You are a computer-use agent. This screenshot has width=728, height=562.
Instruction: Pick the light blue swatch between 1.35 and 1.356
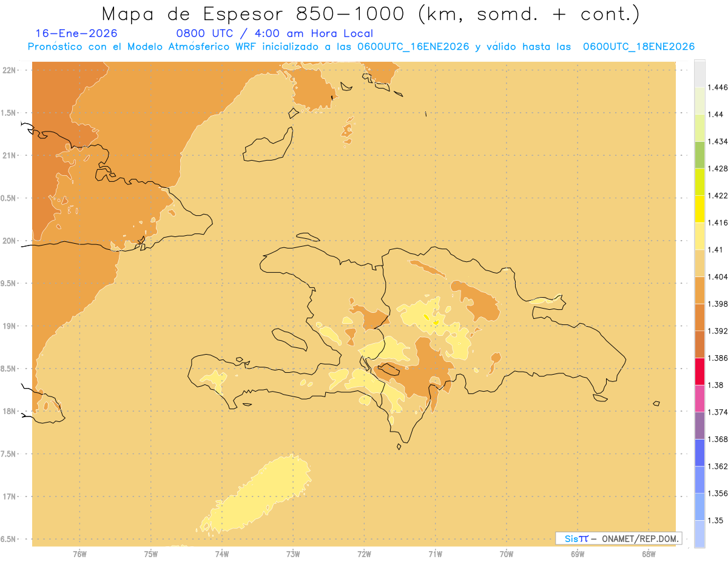click(699, 507)
